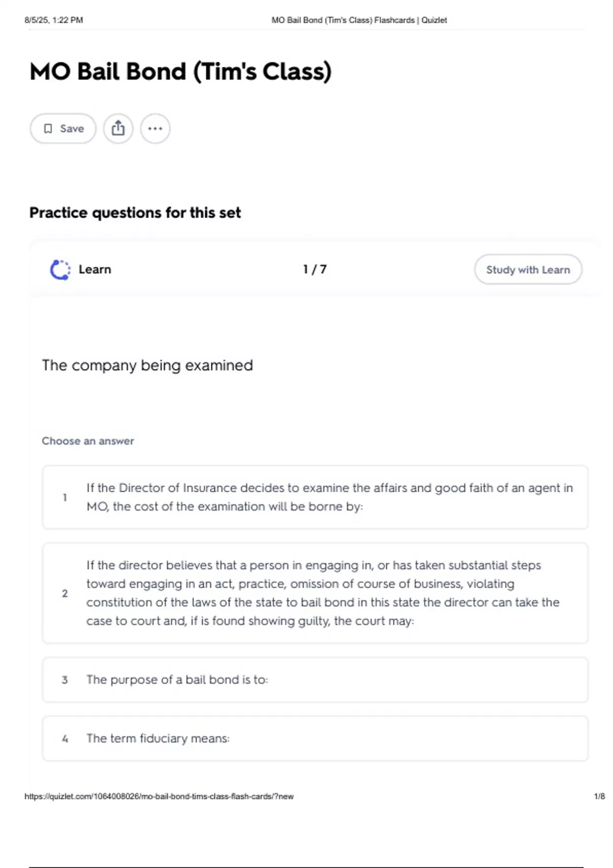Open the share icon button
Viewport: 613px width, 868px height.
(x=118, y=129)
